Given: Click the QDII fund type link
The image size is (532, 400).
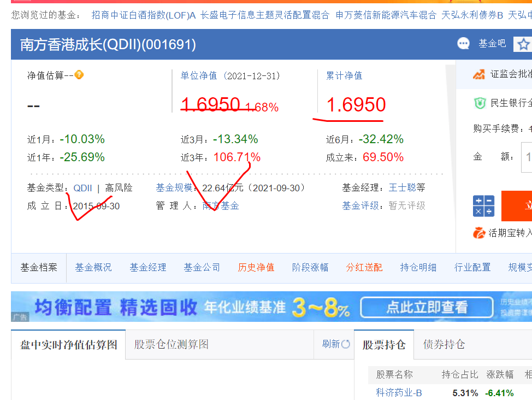Looking at the screenshot, I should tap(82, 188).
